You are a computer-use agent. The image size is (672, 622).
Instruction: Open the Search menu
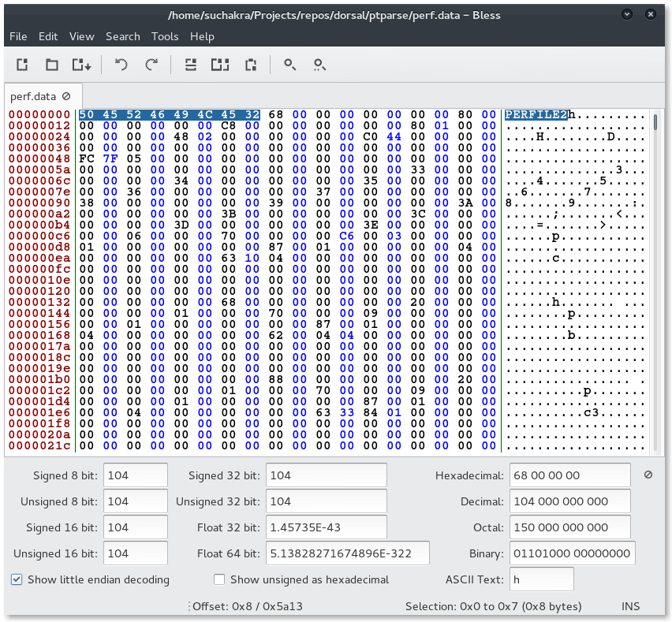(x=122, y=36)
